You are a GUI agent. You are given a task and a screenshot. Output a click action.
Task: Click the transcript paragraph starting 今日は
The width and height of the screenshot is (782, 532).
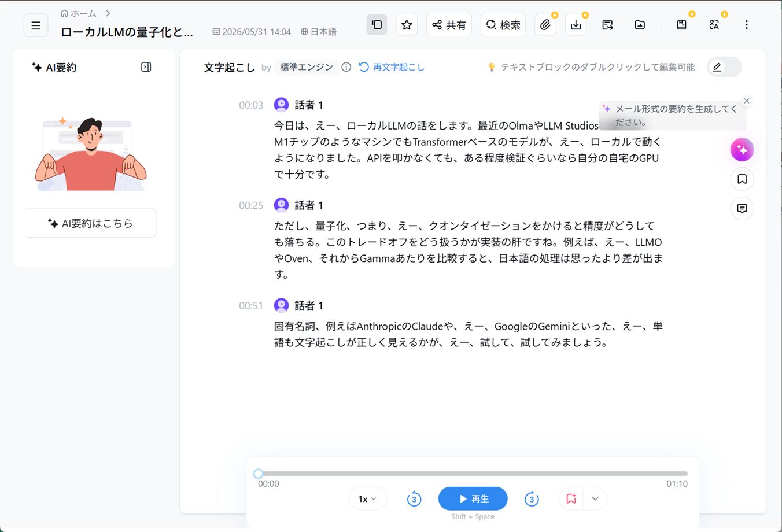coord(467,150)
